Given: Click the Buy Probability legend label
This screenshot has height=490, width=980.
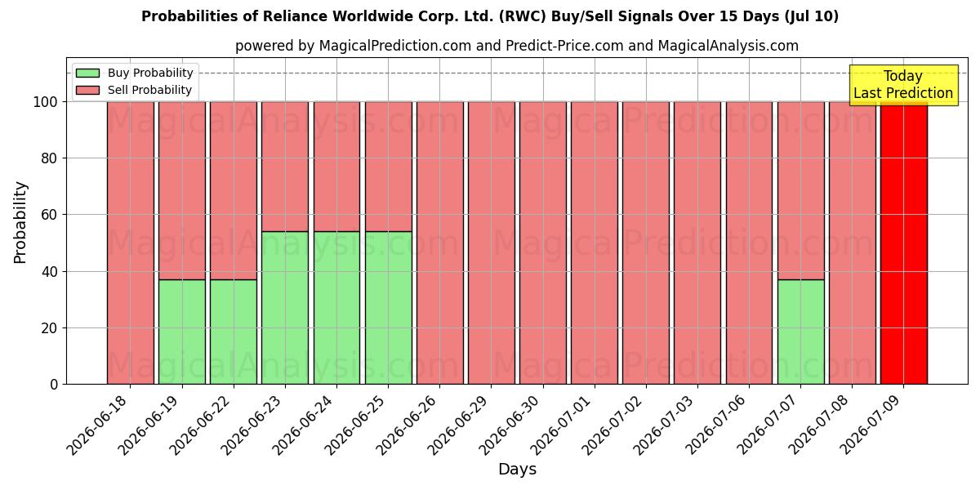Looking at the screenshot, I should (150, 73).
